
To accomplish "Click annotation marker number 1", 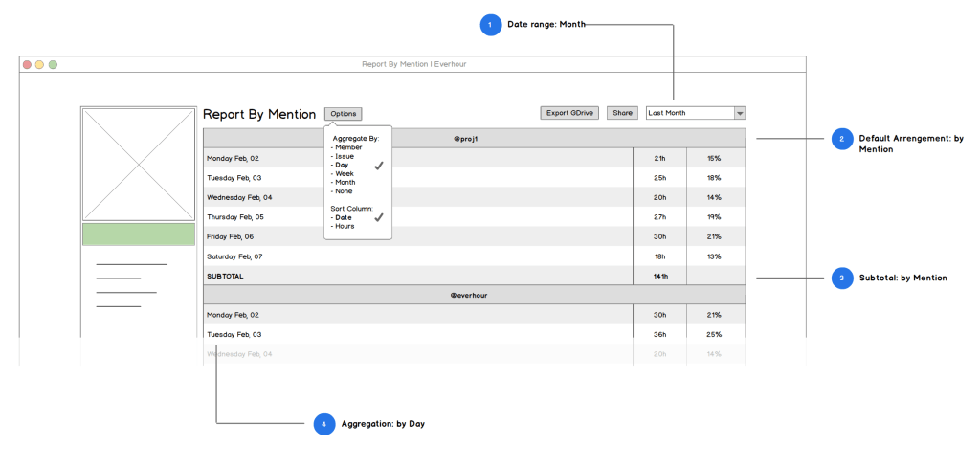I will (x=491, y=25).
